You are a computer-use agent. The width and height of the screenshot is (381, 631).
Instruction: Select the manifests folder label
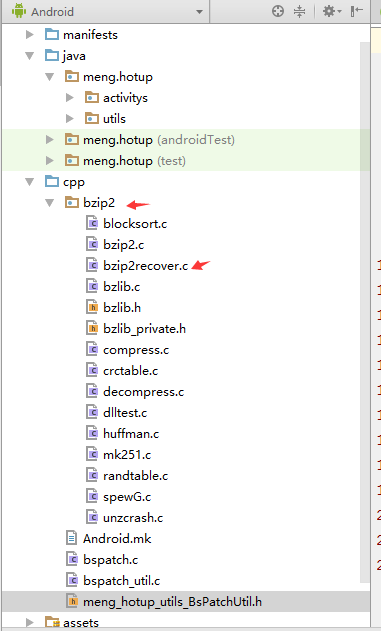pyautogui.click(x=90, y=35)
